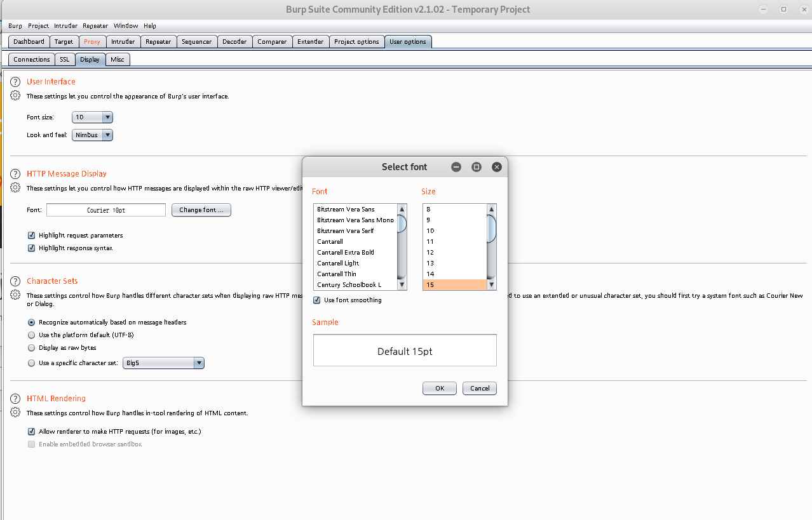
Task: Open the Help menu
Action: (x=150, y=26)
